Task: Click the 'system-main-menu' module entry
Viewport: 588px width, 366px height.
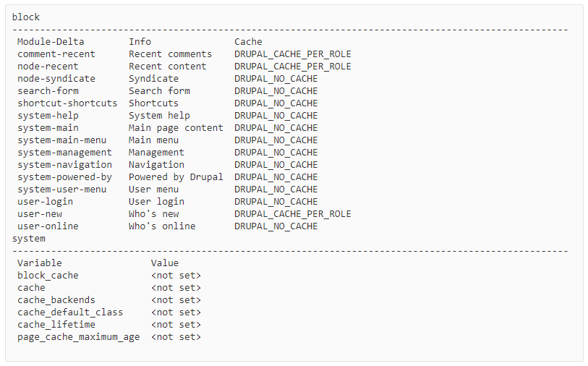Action: (x=61, y=140)
